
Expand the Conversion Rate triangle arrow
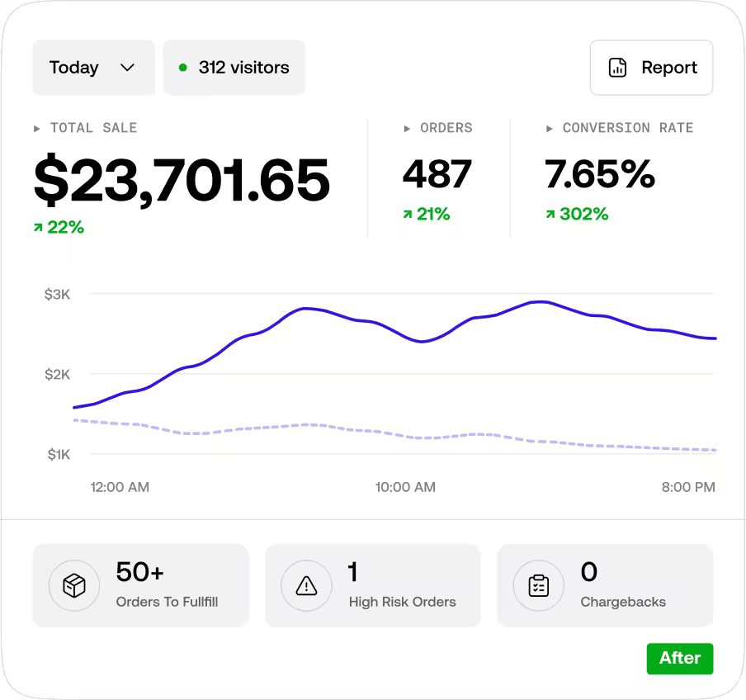tap(550, 129)
